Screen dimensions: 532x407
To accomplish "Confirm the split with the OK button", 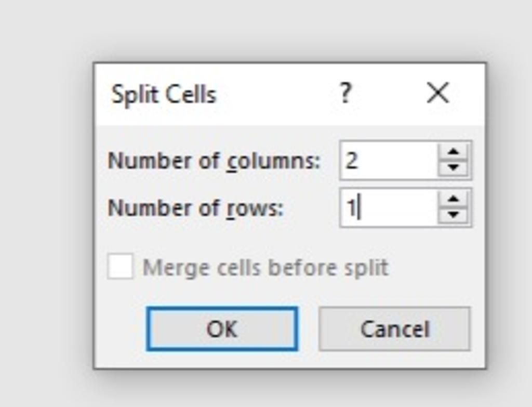I will click(x=222, y=329).
